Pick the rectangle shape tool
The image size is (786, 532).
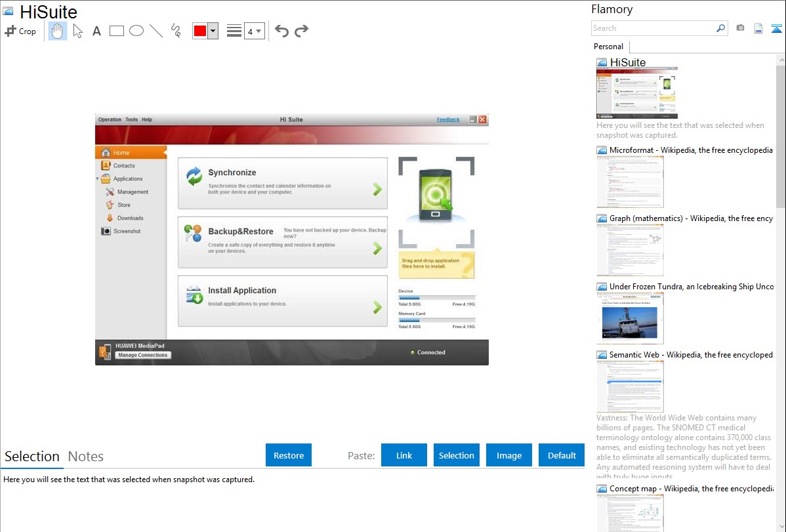[x=116, y=31]
